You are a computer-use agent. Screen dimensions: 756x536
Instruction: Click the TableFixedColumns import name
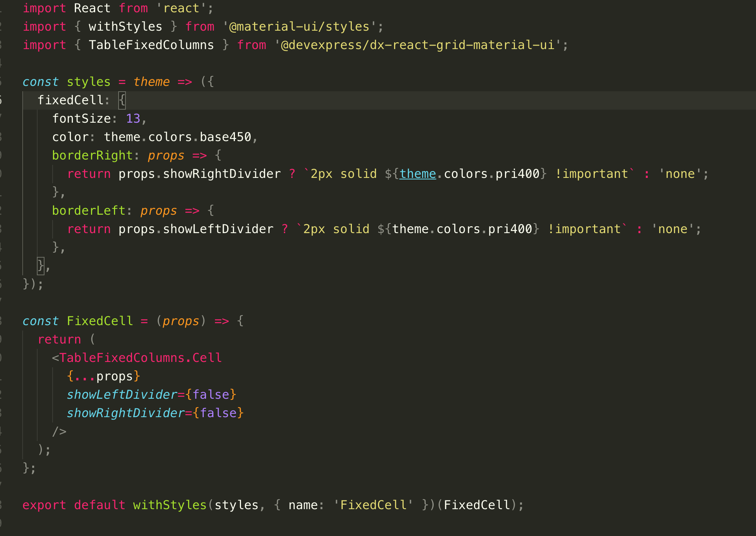pos(151,45)
